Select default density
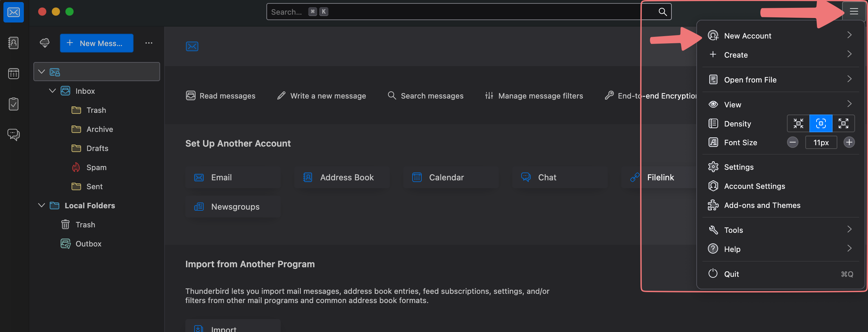Viewport: 868px width, 332px height. point(821,123)
